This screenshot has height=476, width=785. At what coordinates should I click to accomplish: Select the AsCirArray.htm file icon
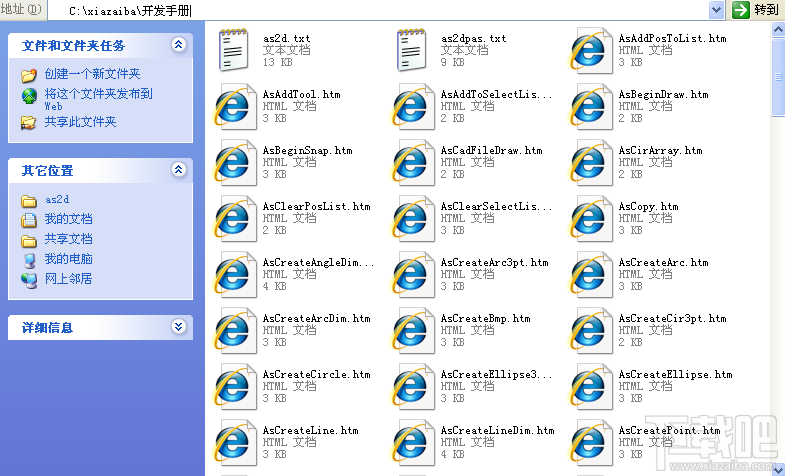(590, 163)
